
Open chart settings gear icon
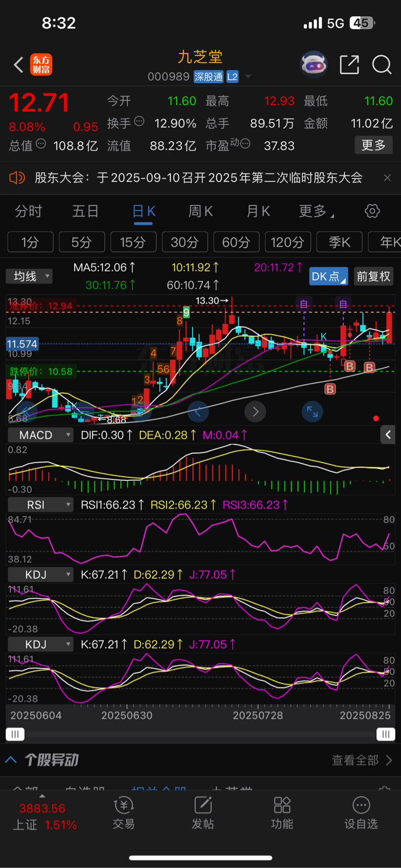coord(372,211)
